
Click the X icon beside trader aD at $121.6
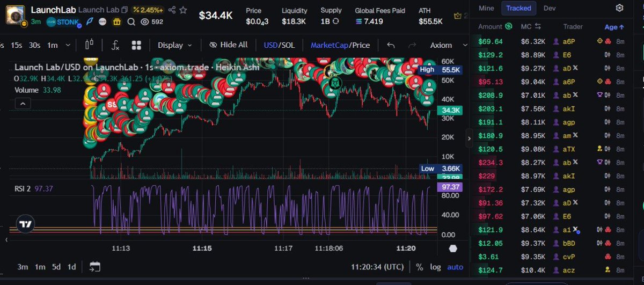pos(575,68)
